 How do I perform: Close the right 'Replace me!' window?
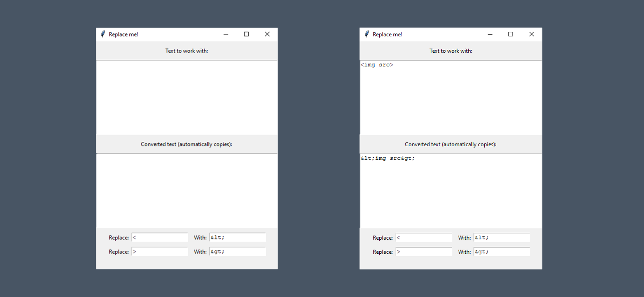click(x=532, y=34)
